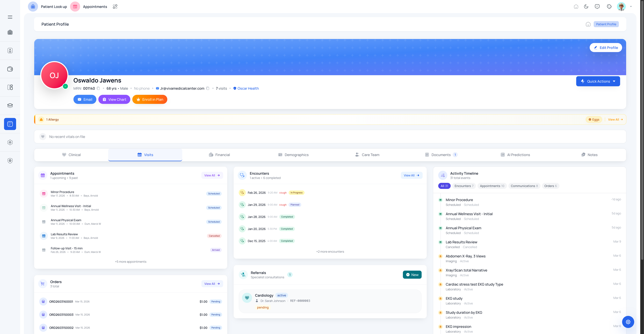Click the tag icon in the top bar

tap(609, 7)
